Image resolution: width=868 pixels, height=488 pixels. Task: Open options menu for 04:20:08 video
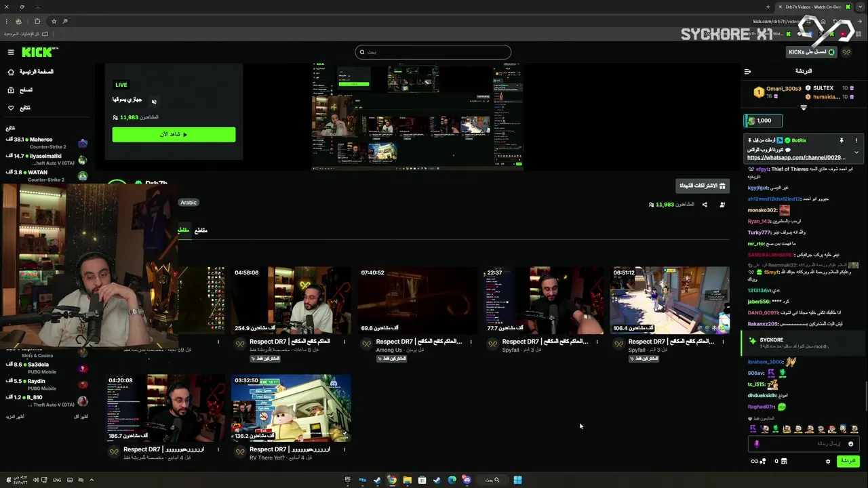[x=218, y=449]
